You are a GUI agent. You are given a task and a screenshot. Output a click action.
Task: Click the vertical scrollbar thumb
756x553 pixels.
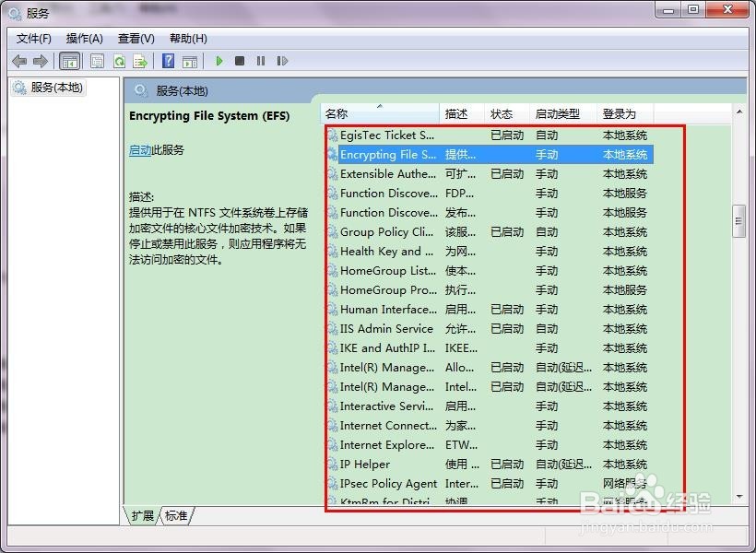[x=738, y=221]
